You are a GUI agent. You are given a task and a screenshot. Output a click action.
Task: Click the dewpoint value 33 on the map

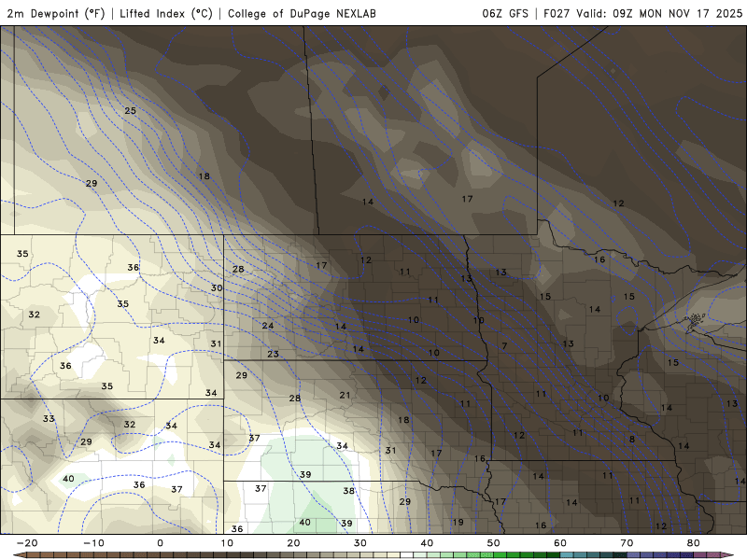(49, 418)
